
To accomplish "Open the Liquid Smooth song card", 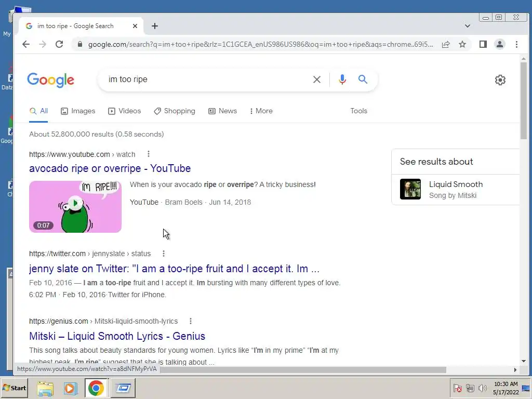I will pyautogui.click(x=456, y=189).
